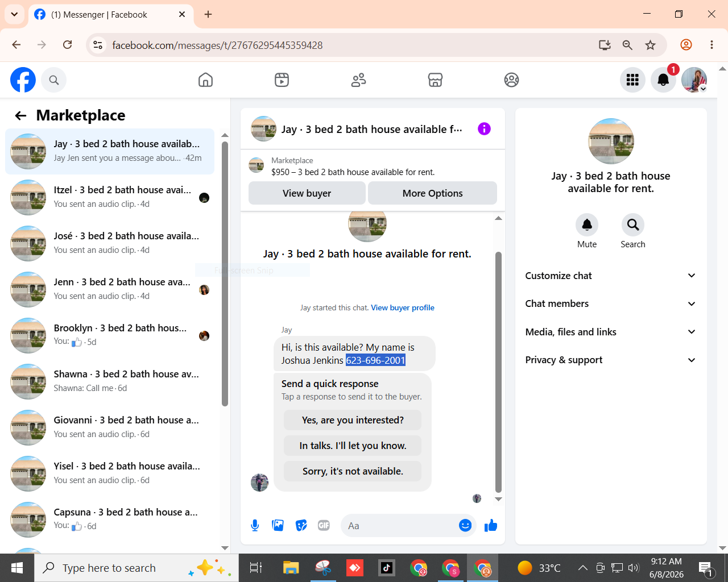Open Task View on taskbar

(256, 568)
